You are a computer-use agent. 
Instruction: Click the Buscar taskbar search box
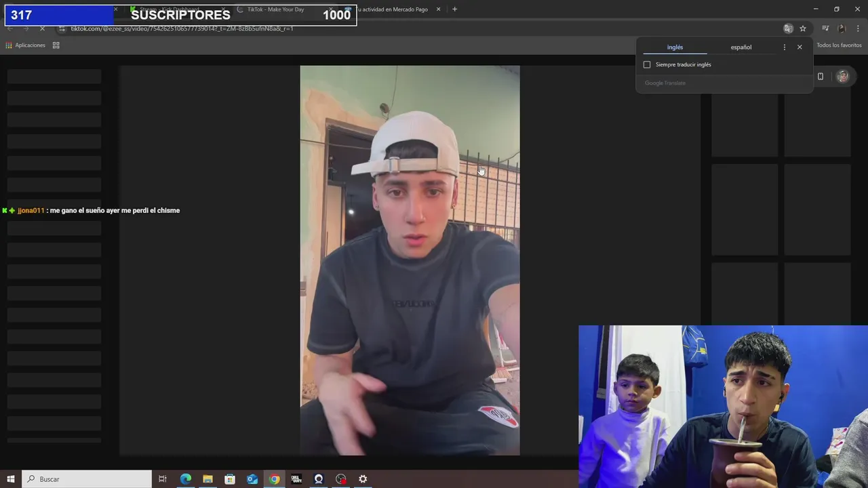coord(87,479)
